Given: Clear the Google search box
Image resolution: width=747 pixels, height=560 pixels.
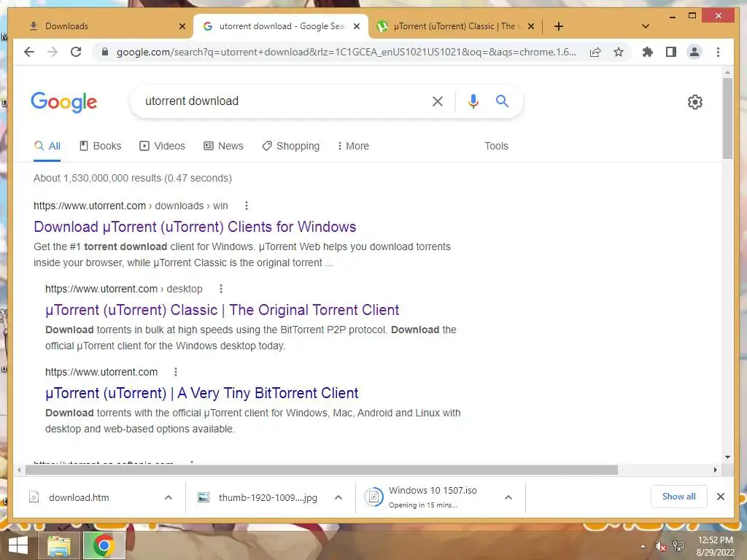Looking at the screenshot, I should [438, 101].
